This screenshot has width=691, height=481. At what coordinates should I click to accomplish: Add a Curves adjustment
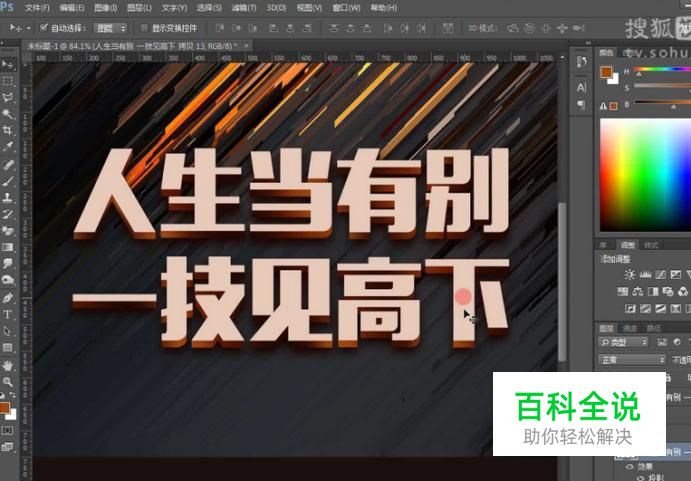coord(661,275)
